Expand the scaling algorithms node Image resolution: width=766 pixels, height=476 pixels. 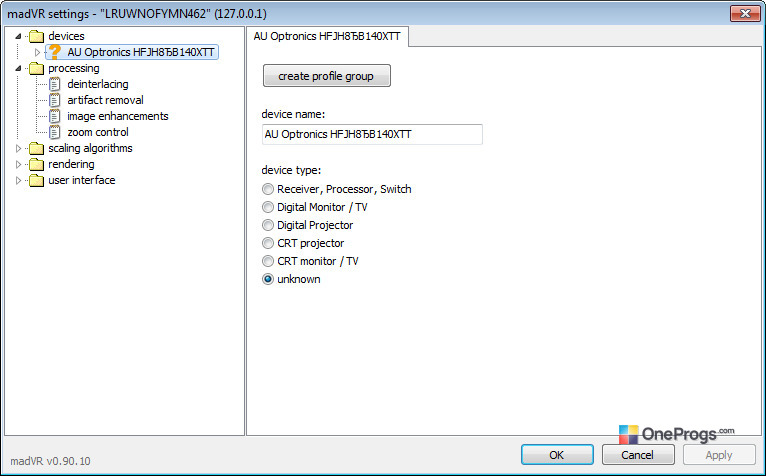19,149
